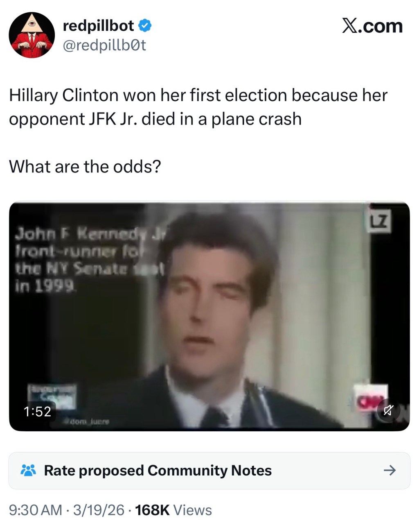Image resolution: width=419 pixels, height=532 pixels.
Task: Open the redpillbot display name
Action: [98, 26]
